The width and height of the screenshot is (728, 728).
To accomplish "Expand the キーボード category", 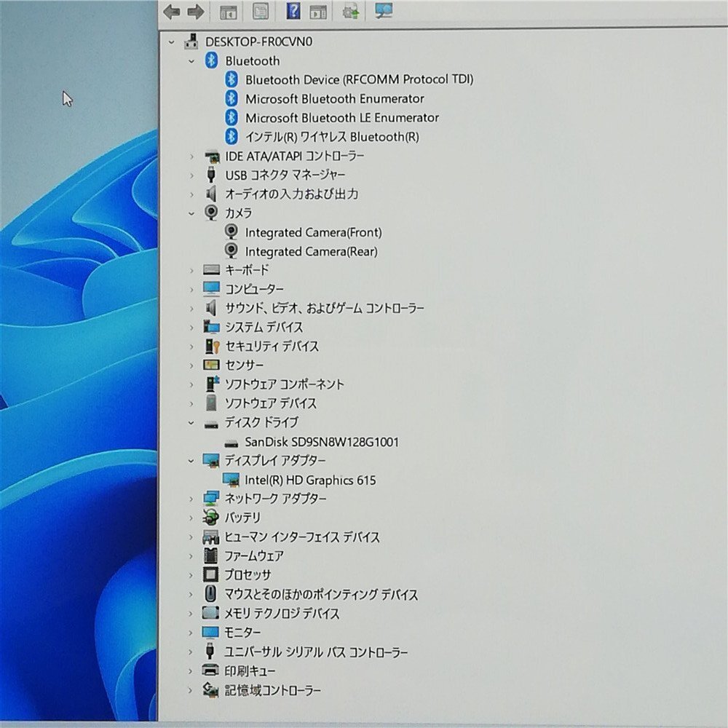I will pyautogui.click(x=191, y=270).
